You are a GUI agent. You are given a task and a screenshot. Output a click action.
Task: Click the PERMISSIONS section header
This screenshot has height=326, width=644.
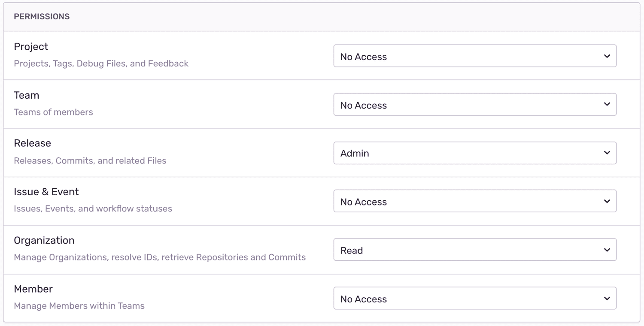(42, 16)
